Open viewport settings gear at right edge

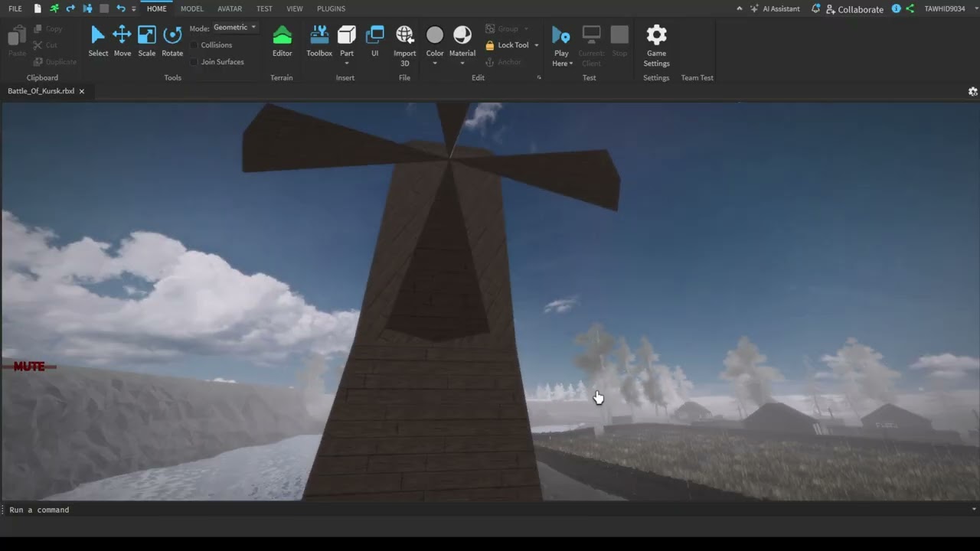[972, 91]
